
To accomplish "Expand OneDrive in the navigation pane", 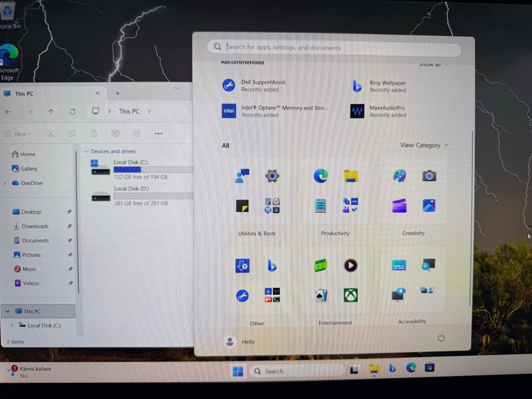I will click(4, 183).
